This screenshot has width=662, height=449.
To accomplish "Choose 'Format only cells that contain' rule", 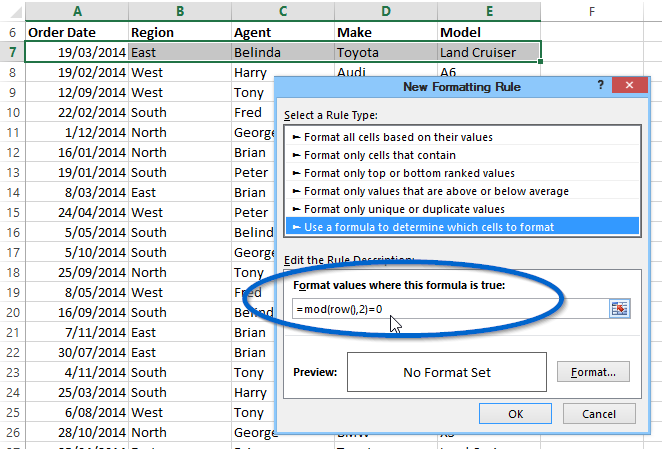I will pyautogui.click(x=462, y=155).
